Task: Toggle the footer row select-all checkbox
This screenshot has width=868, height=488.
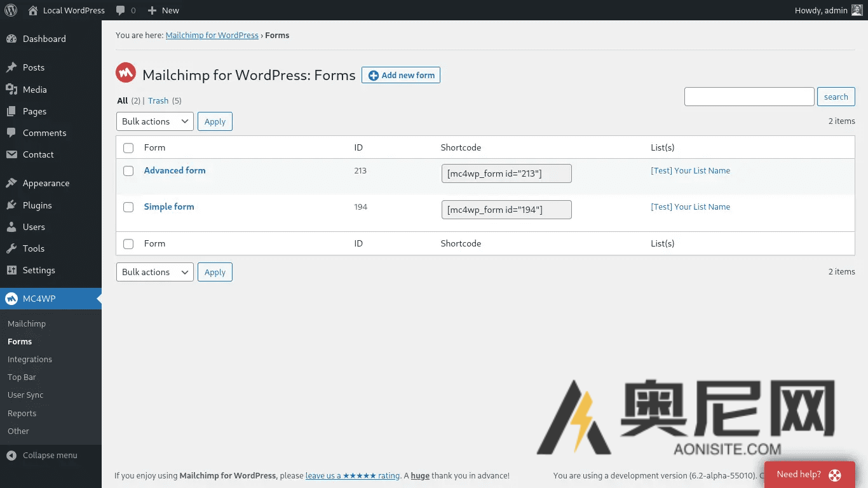Action: [128, 244]
